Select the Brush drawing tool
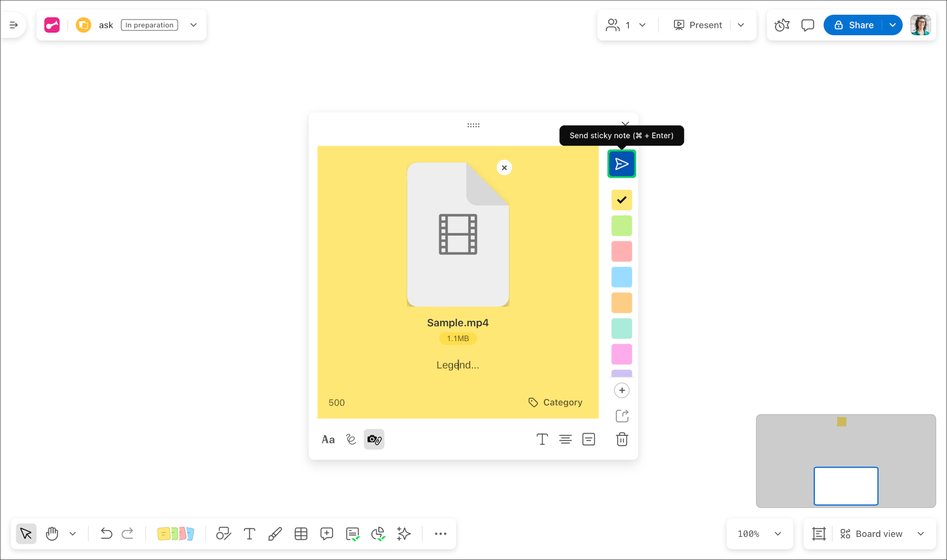The width and height of the screenshot is (947, 560). pyautogui.click(x=275, y=534)
